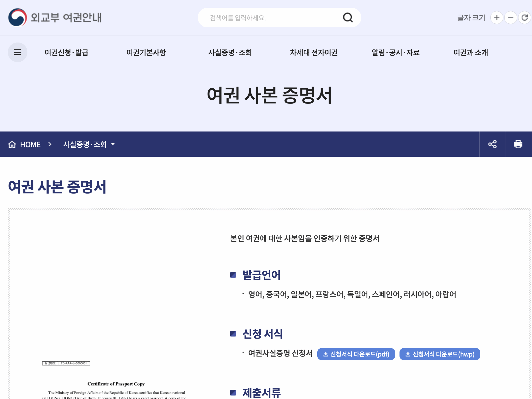This screenshot has width=532, height=399.
Task: Decrease font size with minus icon
Action: click(x=511, y=17)
